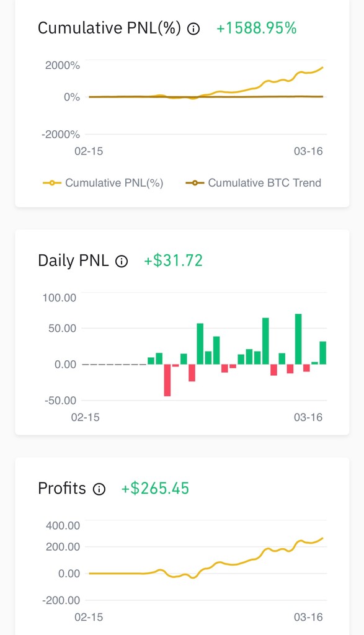Viewport: 364px width, 635px height.
Task: Tap the +$265.45 profits value
Action: pos(155,489)
